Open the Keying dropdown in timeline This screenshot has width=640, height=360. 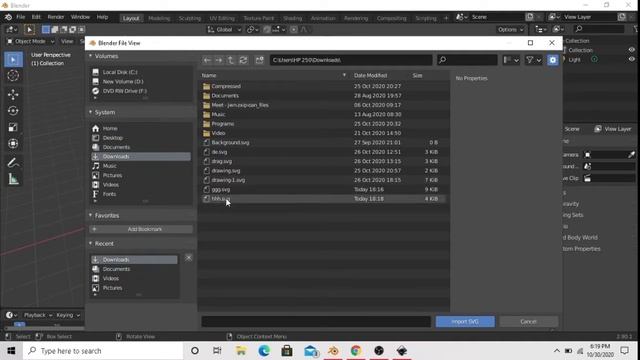coord(68,315)
